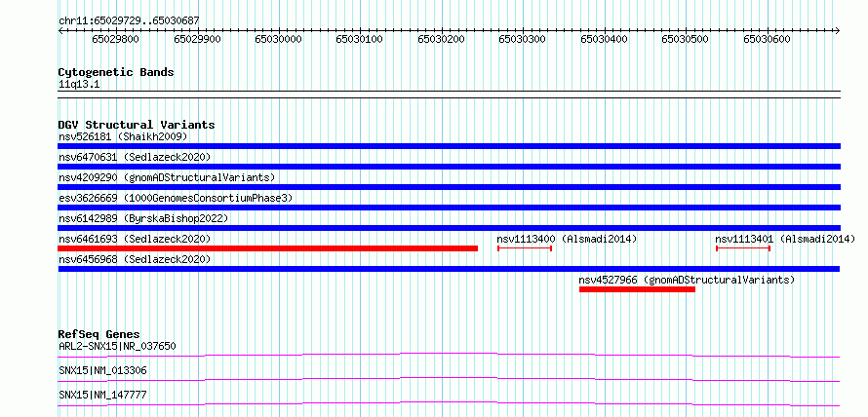The height and width of the screenshot is (417, 868).
Task: Click the red bar under nsv6461693
Action: [x=267, y=248]
